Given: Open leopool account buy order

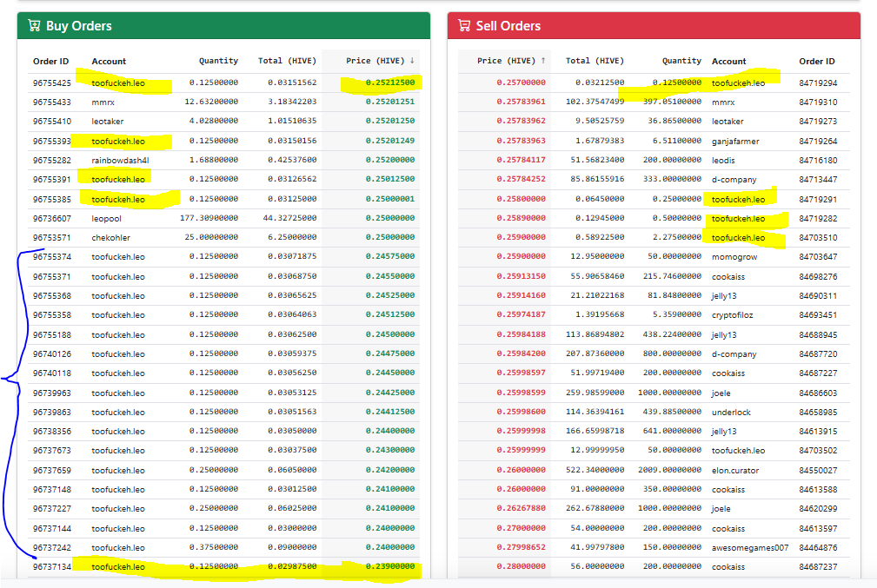Looking at the screenshot, I should coord(106,219).
